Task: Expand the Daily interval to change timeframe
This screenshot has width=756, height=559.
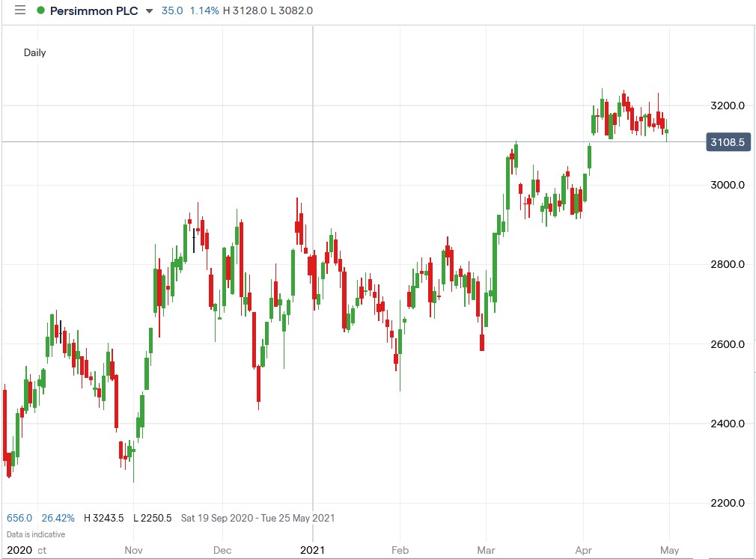Action: (34, 52)
